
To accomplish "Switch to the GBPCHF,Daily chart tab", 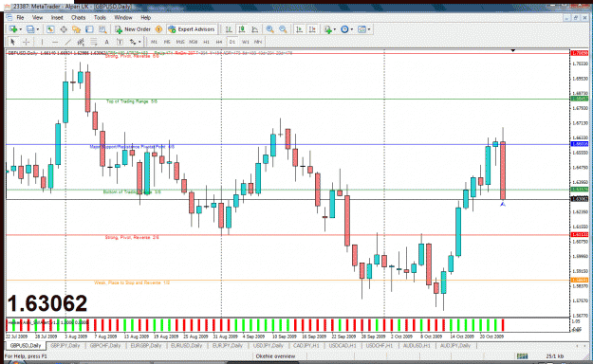I will pos(105,345).
